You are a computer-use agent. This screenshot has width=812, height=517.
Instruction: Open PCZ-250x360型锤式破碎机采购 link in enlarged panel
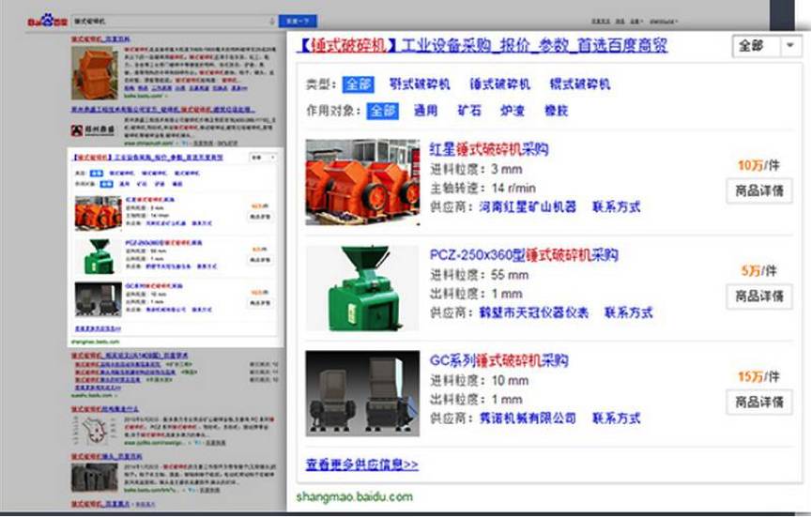pyautogui.click(x=524, y=255)
